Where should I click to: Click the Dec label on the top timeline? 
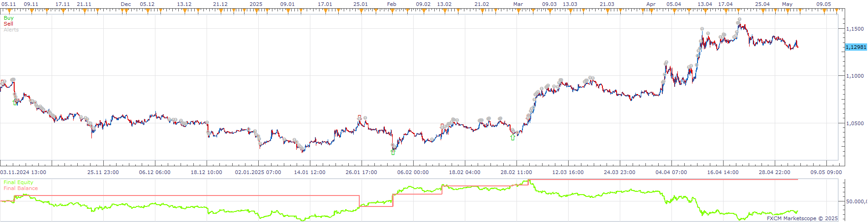[x=126, y=4]
